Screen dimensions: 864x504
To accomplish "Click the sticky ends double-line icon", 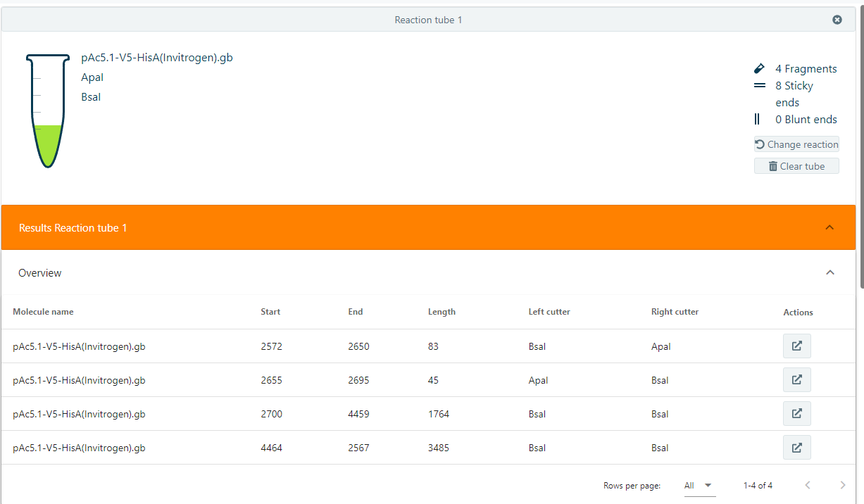I will [x=759, y=85].
